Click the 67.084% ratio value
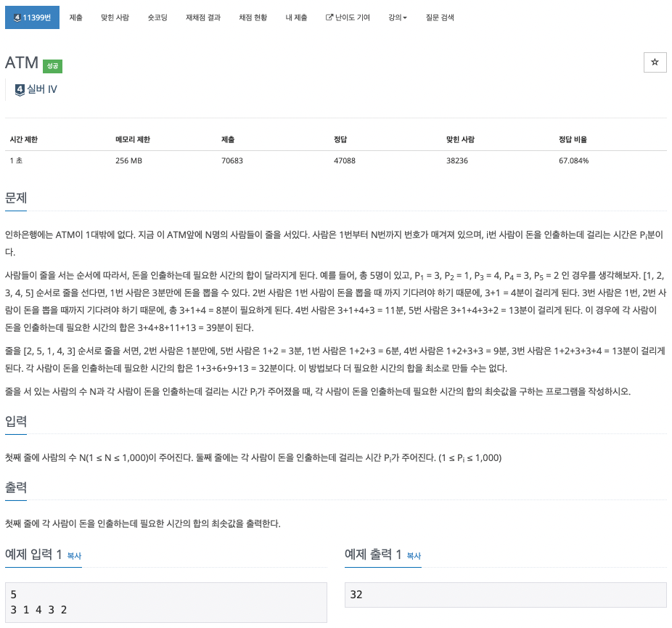This screenshot has height=628, width=672. click(573, 160)
